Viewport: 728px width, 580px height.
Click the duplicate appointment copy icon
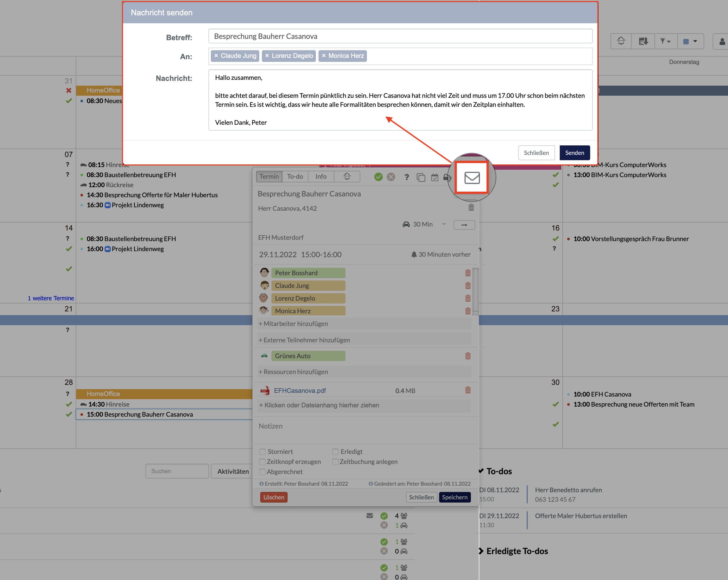point(421,177)
